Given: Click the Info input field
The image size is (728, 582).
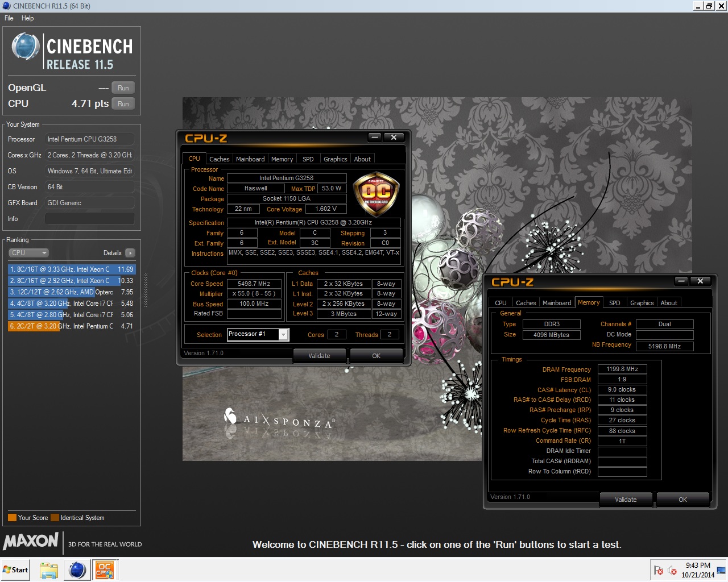Looking at the screenshot, I should tap(90, 219).
